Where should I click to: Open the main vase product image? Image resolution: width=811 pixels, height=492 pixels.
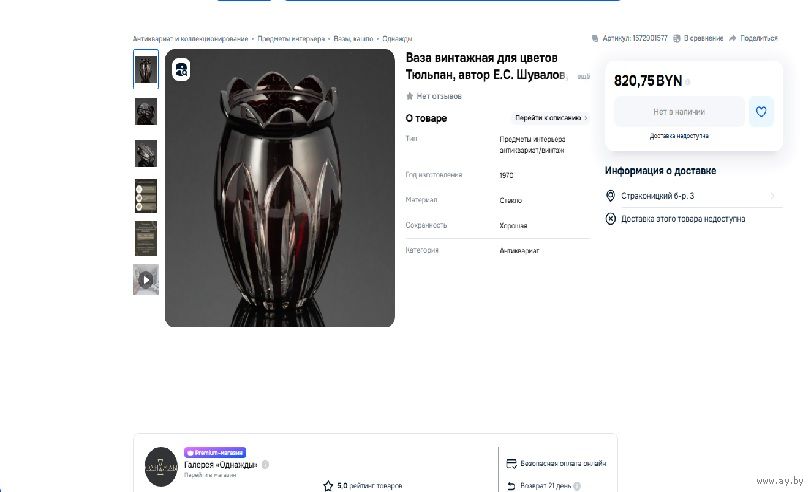[x=280, y=188]
